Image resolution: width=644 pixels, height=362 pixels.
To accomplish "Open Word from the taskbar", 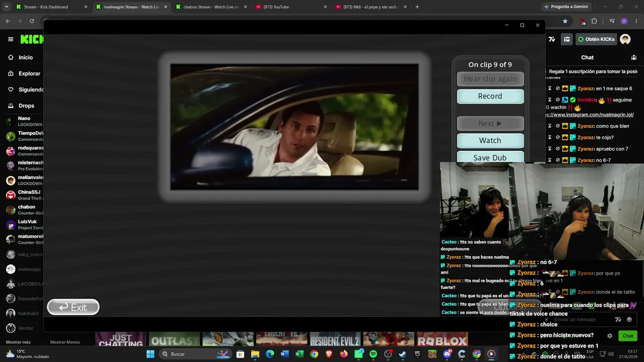I will pos(285,354).
